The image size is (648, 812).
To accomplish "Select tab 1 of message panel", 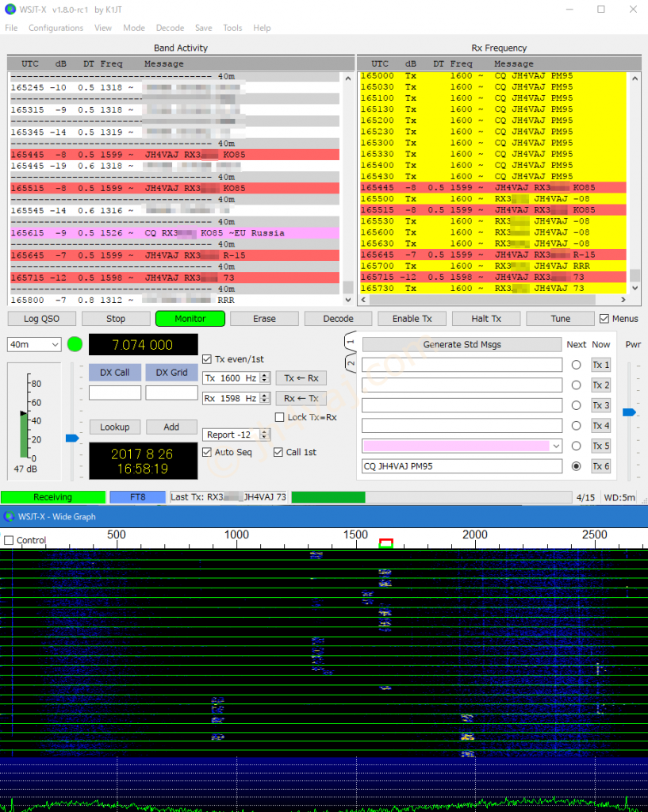I will [351, 342].
